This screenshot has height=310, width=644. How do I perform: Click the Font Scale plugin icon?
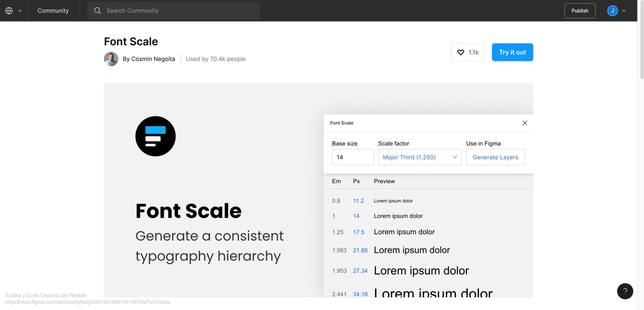point(156,136)
